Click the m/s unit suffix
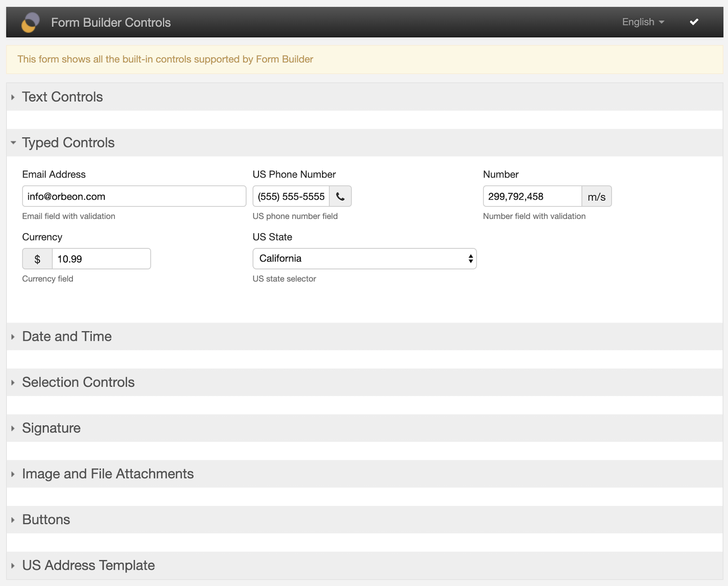This screenshot has width=728, height=586. tap(596, 197)
